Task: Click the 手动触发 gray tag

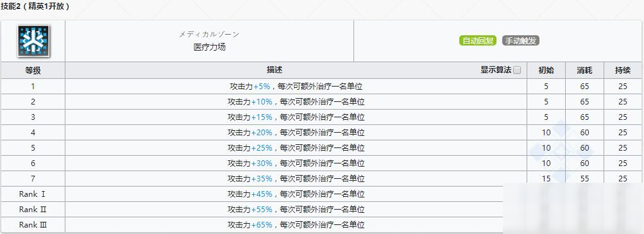Action: tap(521, 41)
